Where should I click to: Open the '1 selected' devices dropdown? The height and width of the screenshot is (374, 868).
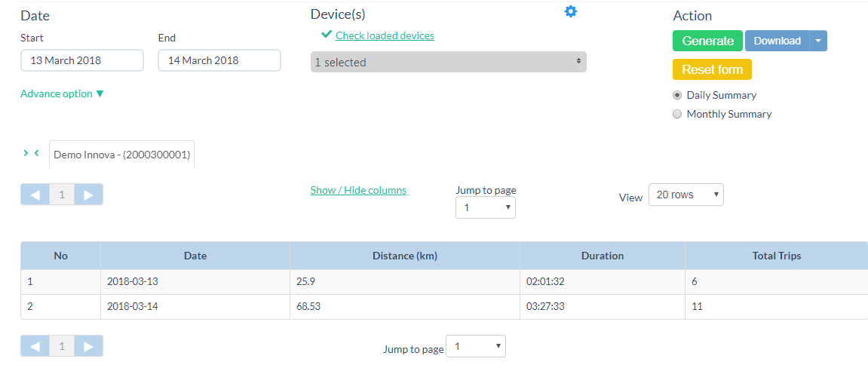tap(448, 62)
